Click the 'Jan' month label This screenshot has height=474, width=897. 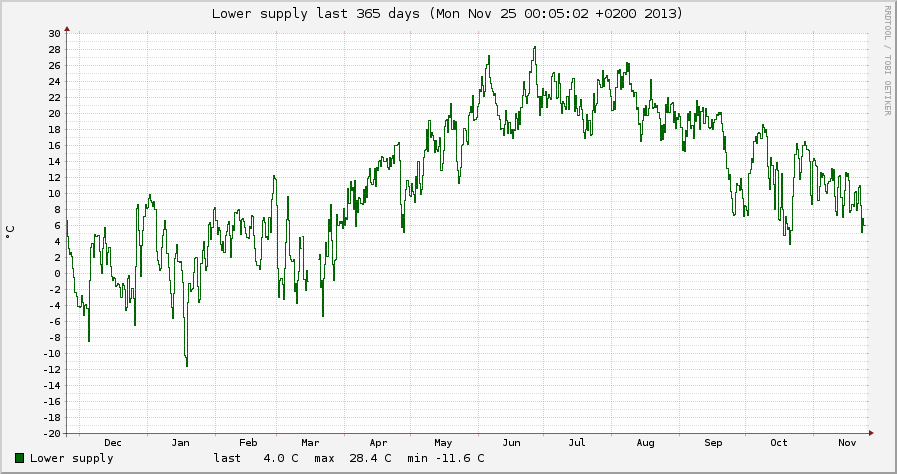180,443
